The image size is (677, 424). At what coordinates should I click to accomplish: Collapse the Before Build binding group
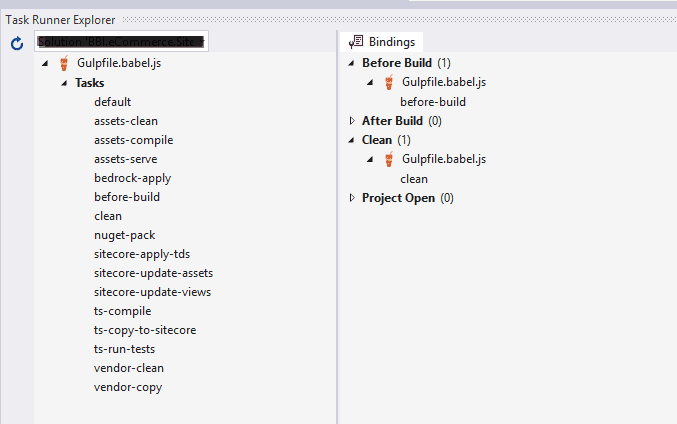click(x=351, y=63)
